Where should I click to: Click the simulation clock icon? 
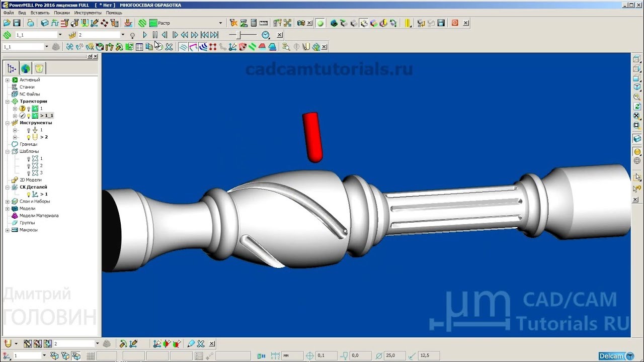(x=266, y=35)
